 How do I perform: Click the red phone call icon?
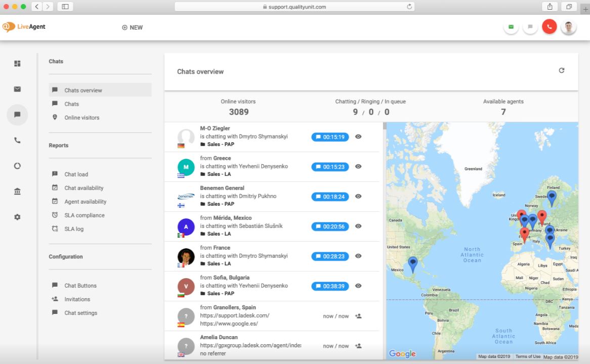(550, 27)
